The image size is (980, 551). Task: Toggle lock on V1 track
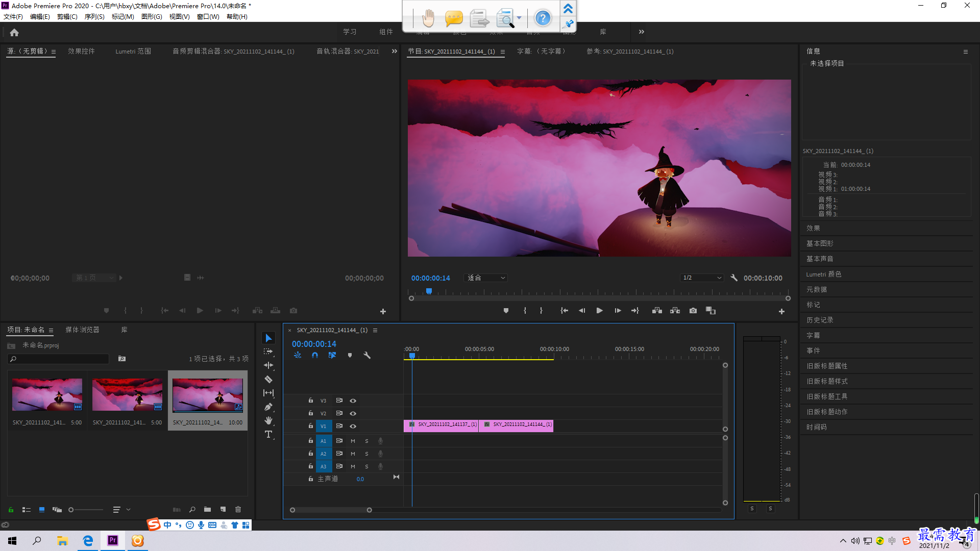[310, 426]
